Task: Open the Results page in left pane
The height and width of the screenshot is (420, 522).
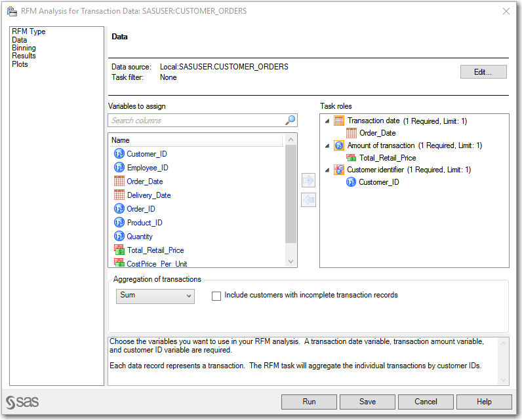Action: coord(24,56)
